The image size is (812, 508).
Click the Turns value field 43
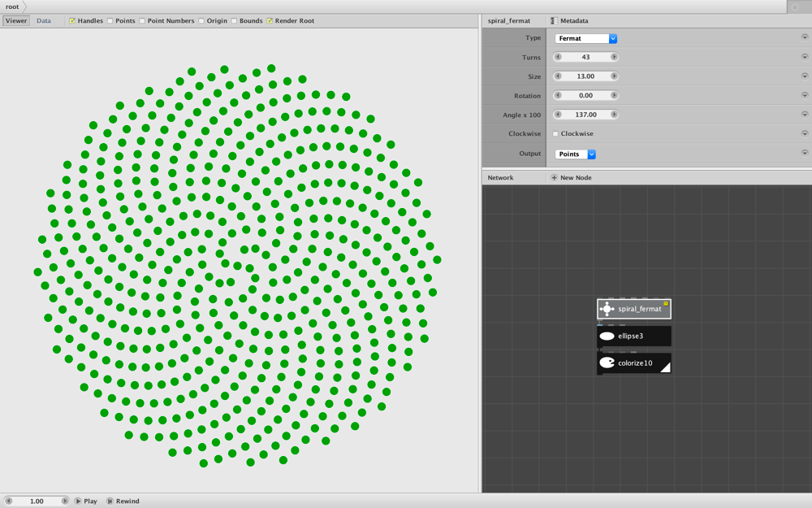(585, 57)
